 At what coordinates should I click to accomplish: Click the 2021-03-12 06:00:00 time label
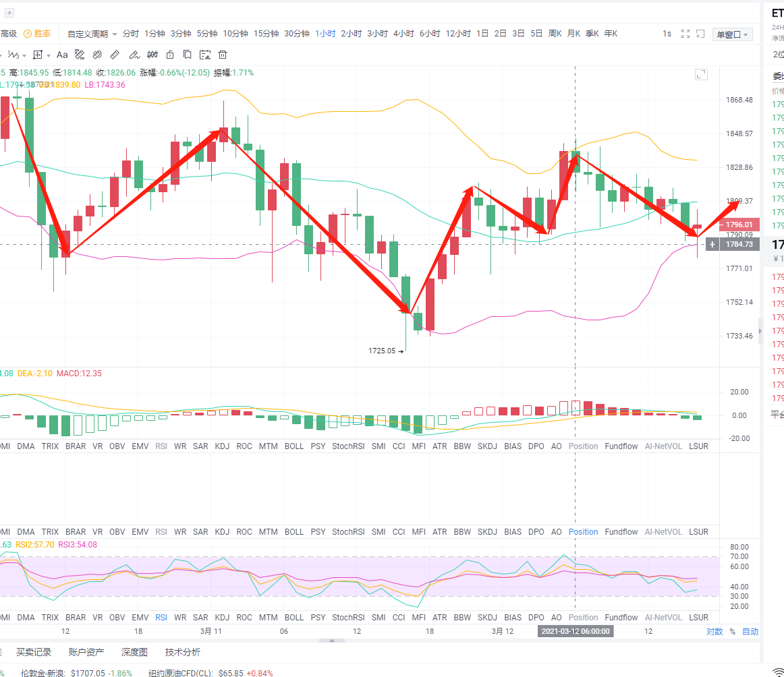pos(576,631)
